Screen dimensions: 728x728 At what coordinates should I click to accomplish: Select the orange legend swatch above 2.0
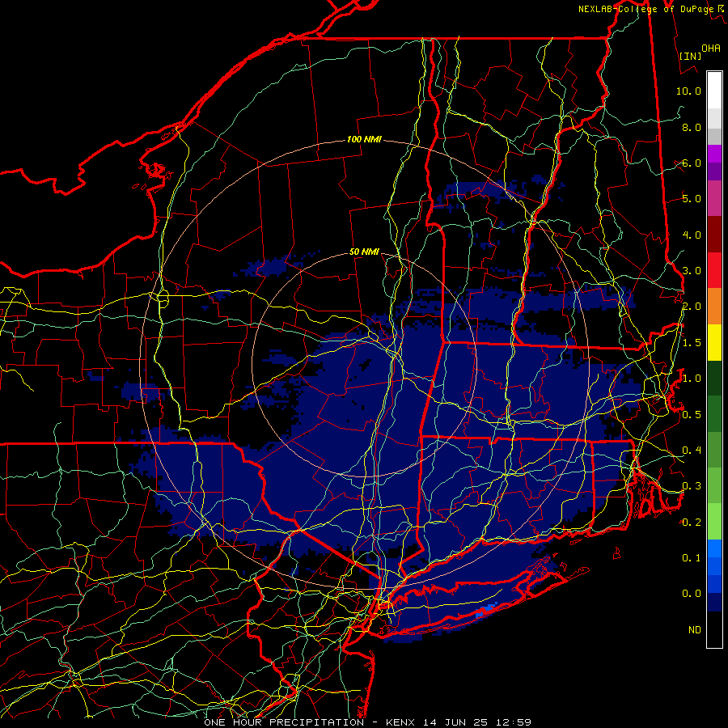[714, 307]
